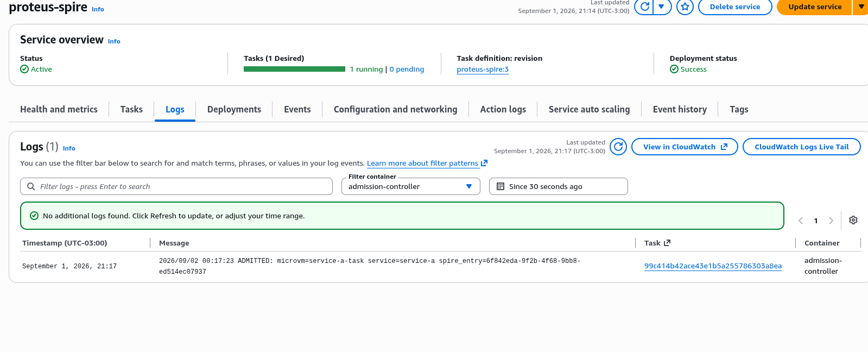Viewport: 868px width, 352px height.
Task: Open logs table preferences gear icon
Action: pos(853,220)
